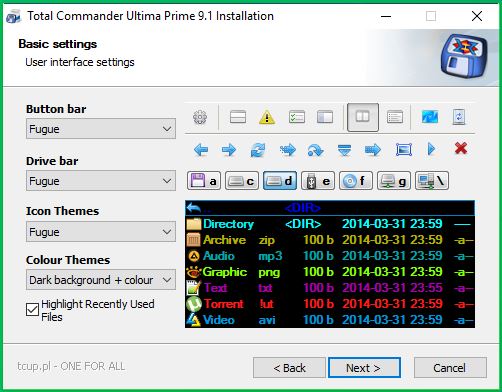This screenshot has width=502, height=392.
Task: Click the Text txt row in preview
Action: tap(330, 288)
